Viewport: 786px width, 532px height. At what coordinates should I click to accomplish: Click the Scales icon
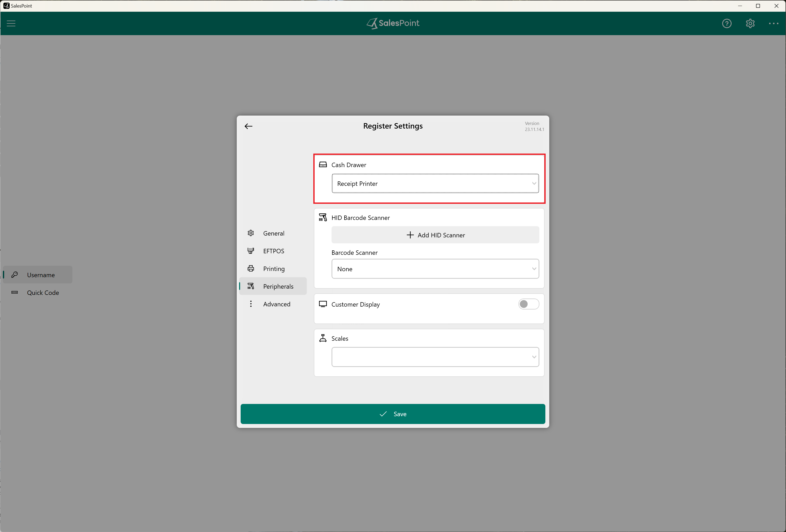coord(323,338)
